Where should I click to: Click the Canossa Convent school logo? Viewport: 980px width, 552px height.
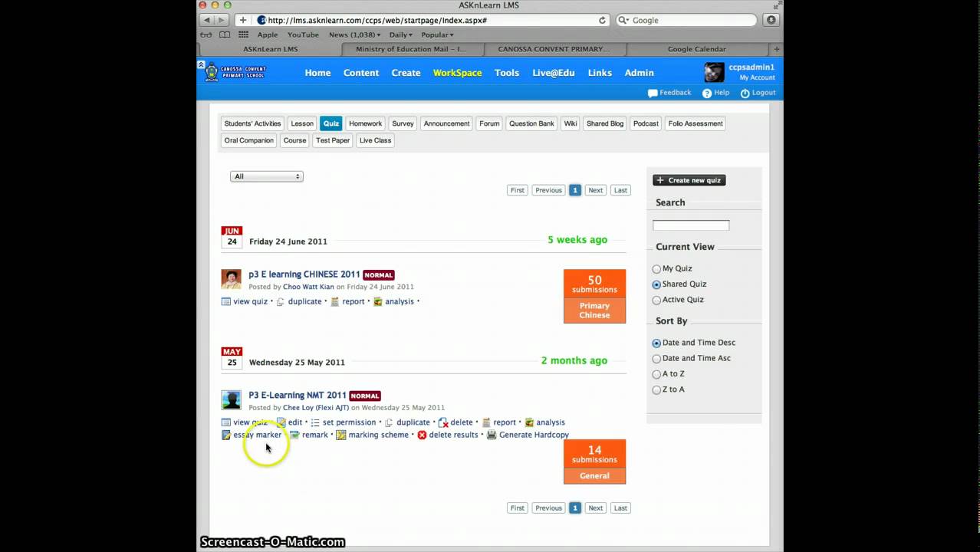[x=235, y=73]
